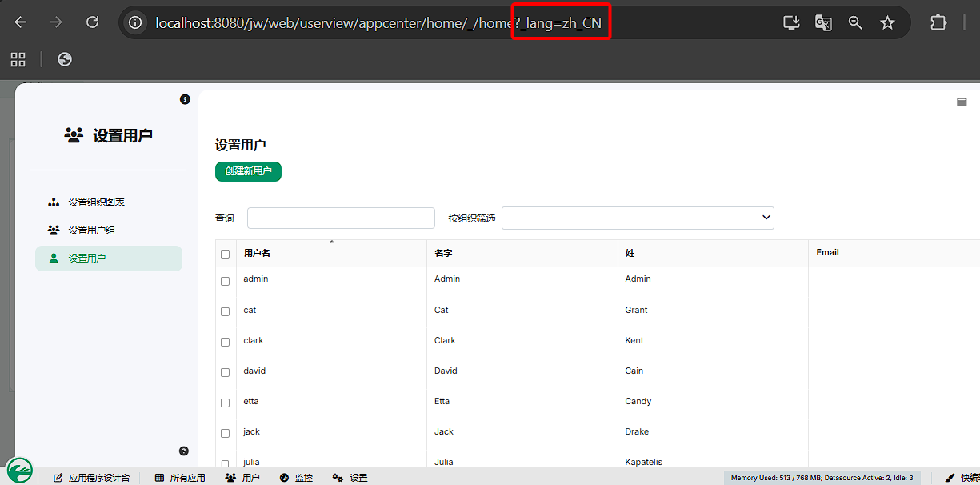Tick the checkbox for user admin
Image resolution: width=980 pixels, height=485 pixels.
pyautogui.click(x=225, y=281)
